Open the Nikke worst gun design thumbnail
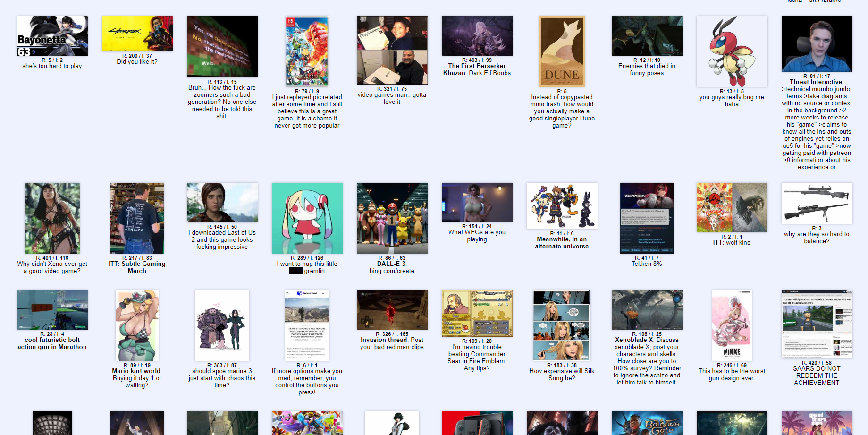This screenshot has width=868, height=435. coord(732,325)
